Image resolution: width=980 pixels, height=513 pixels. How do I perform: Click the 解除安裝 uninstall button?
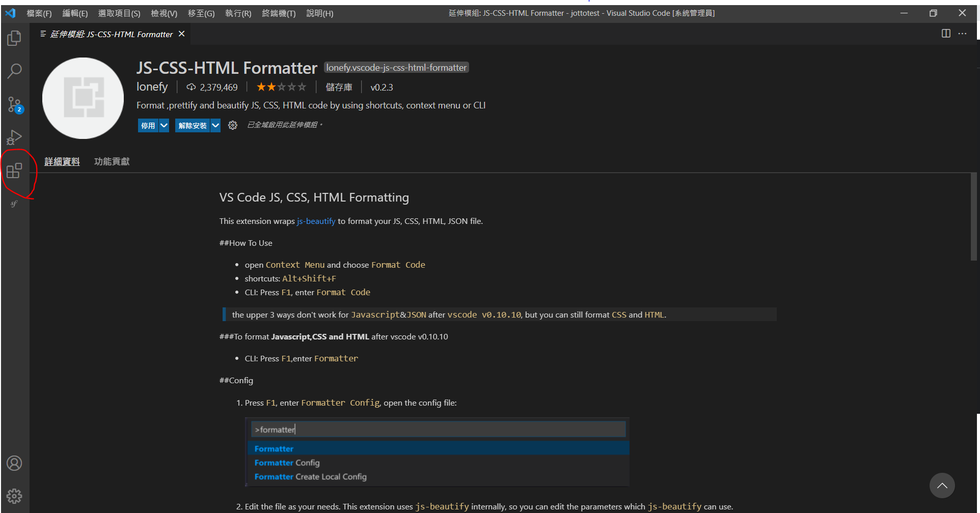pyautogui.click(x=193, y=125)
